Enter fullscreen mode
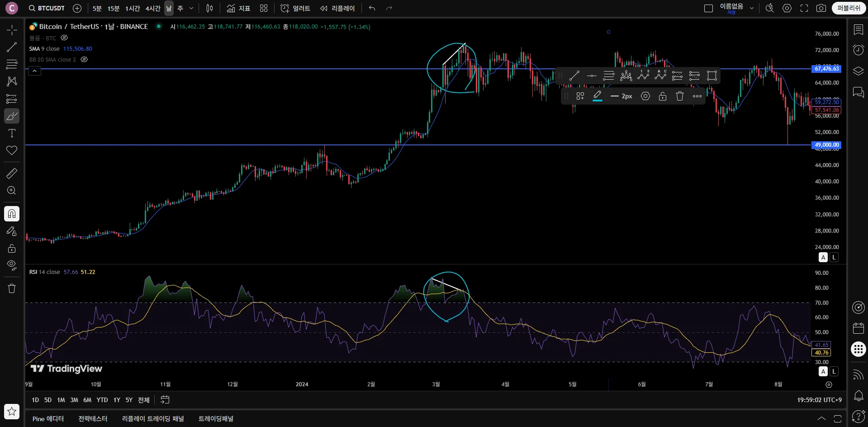This screenshot has width=868, height=427. (x=804, y=8)
